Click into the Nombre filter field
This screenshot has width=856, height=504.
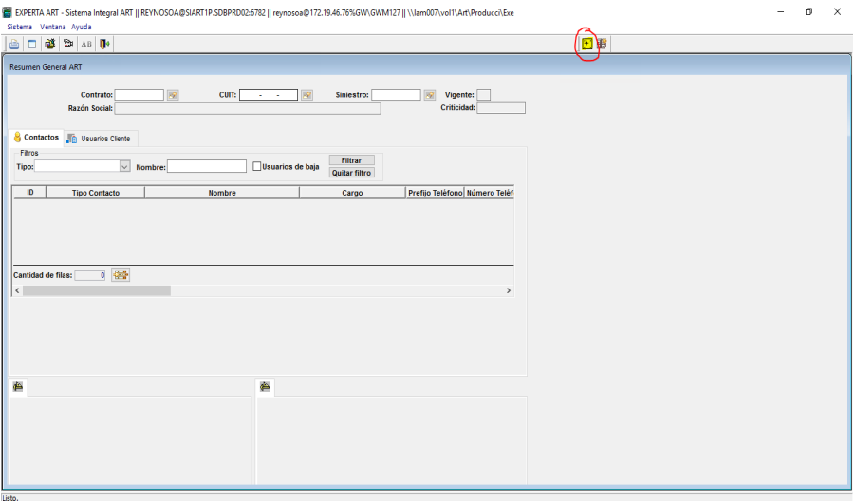[206, 167]
